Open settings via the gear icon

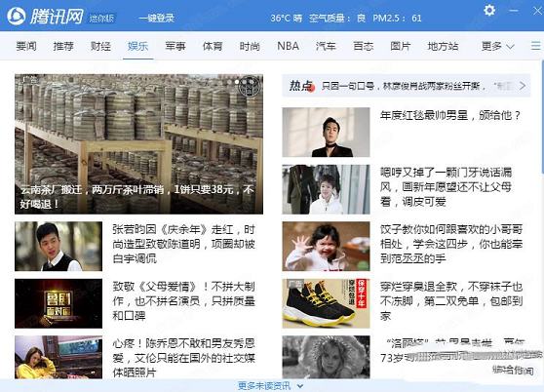point(489,10)
